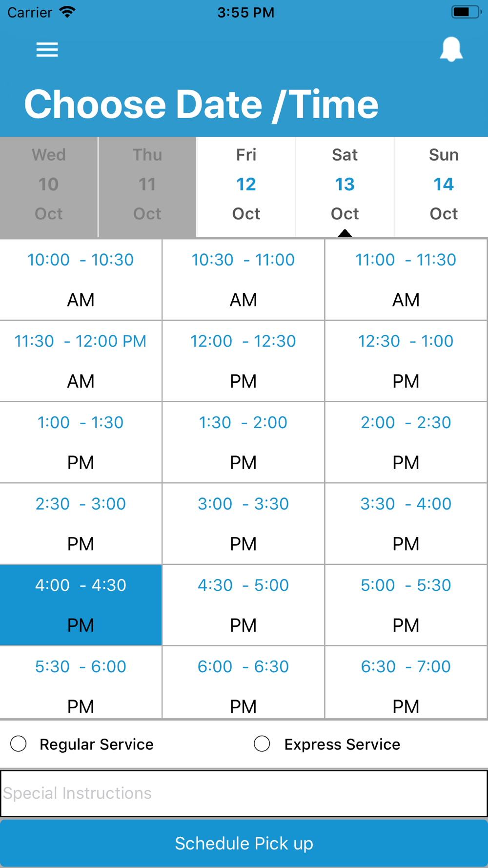Screen dimensions: 488x868
Task: Tap the Wi-Fi status icon
Action: pyautogui.click(x=67, y=12)
